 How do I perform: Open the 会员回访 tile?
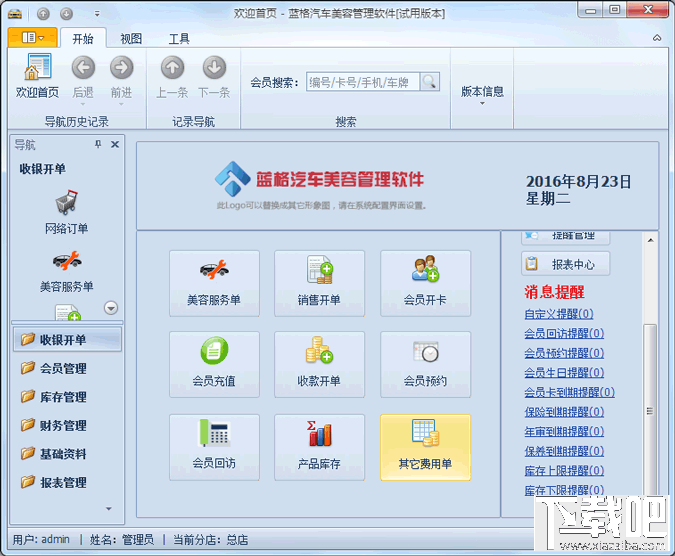(x=214, y=448)
